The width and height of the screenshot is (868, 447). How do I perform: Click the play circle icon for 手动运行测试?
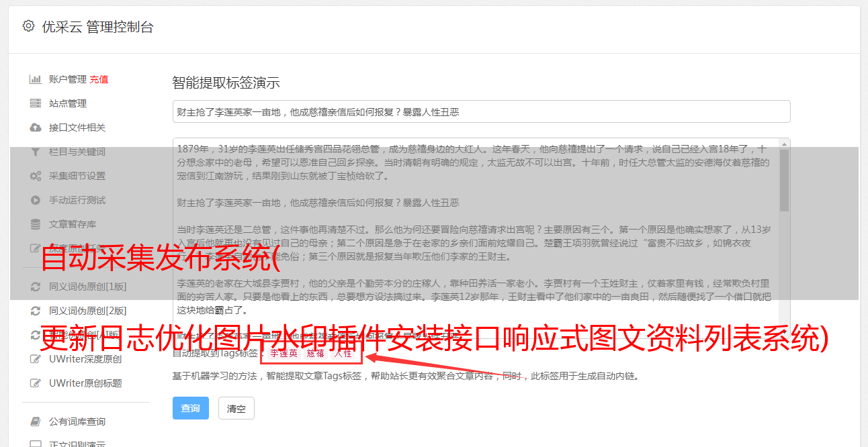(x=36, y=200)
